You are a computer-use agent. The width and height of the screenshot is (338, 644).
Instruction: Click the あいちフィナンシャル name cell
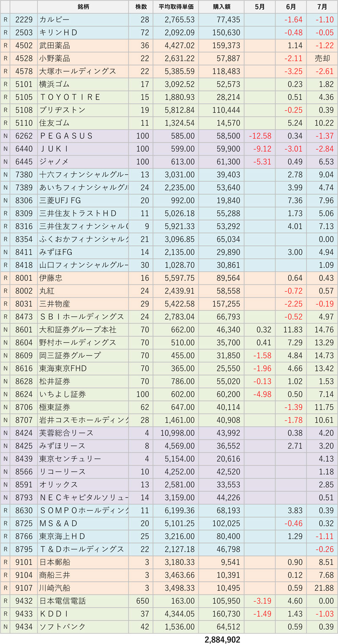83,188
